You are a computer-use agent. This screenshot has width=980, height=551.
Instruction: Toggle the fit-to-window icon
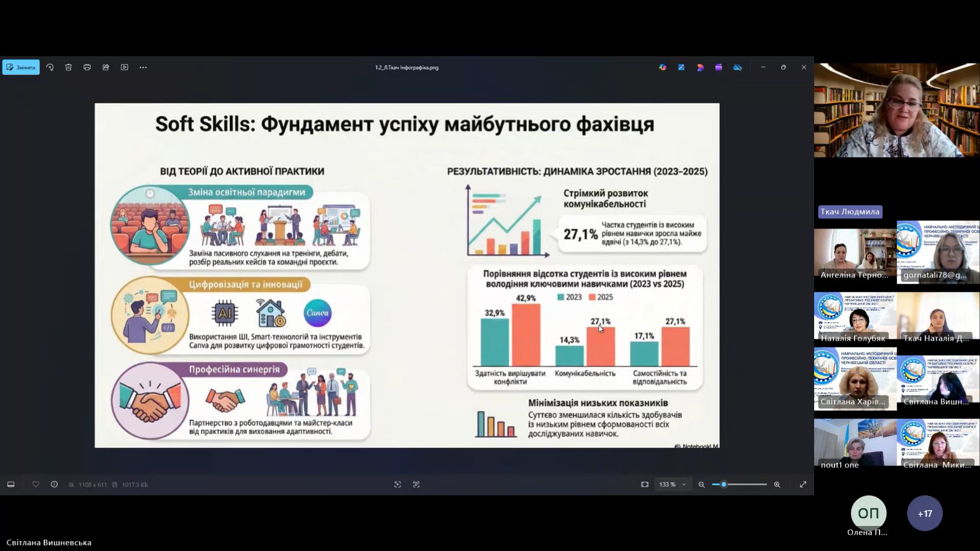(645, 484)
